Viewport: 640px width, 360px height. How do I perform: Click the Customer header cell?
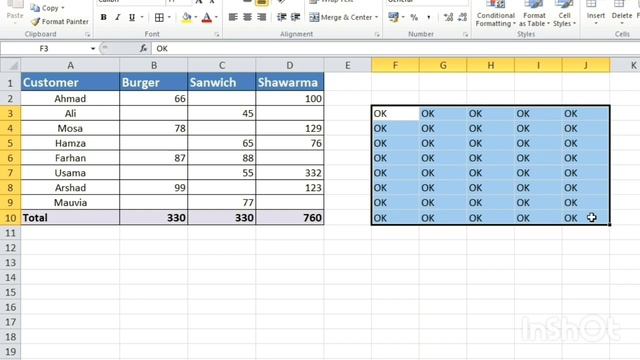(x=70, y=82)
